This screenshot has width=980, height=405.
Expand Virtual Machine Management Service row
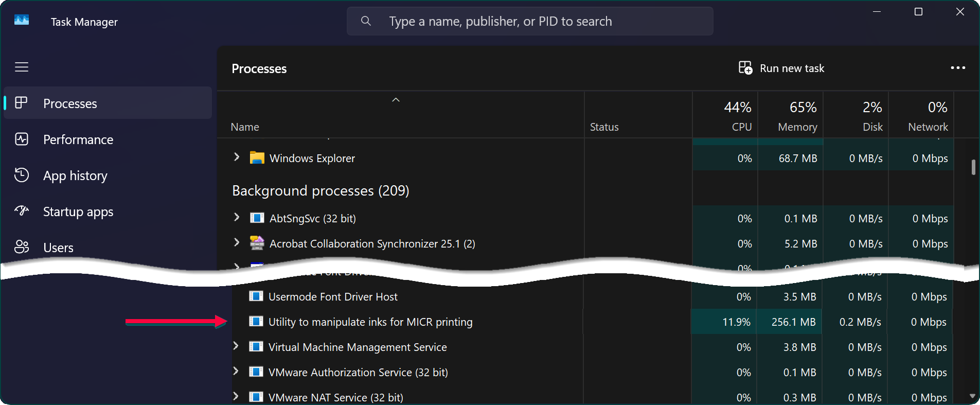pos(236,346)
